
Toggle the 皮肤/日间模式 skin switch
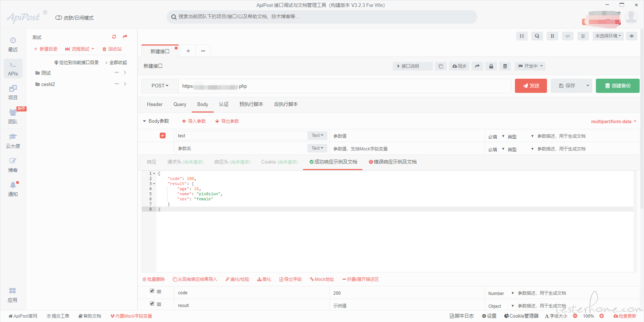58,18
